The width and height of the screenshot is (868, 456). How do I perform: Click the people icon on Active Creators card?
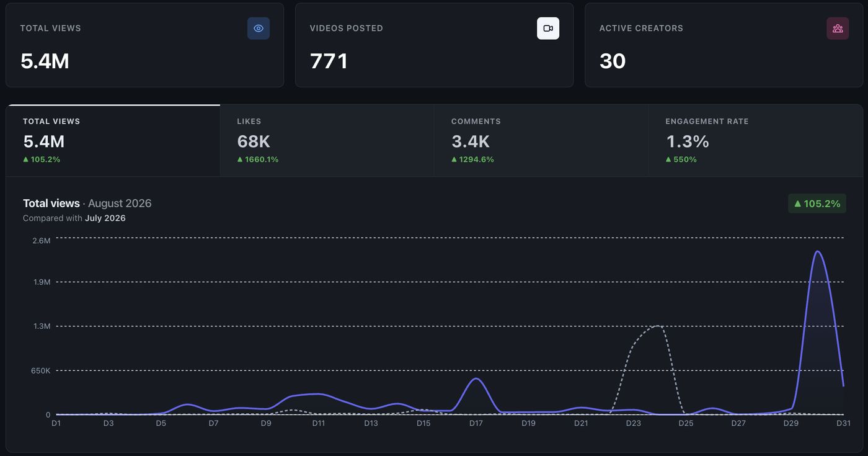838,29
